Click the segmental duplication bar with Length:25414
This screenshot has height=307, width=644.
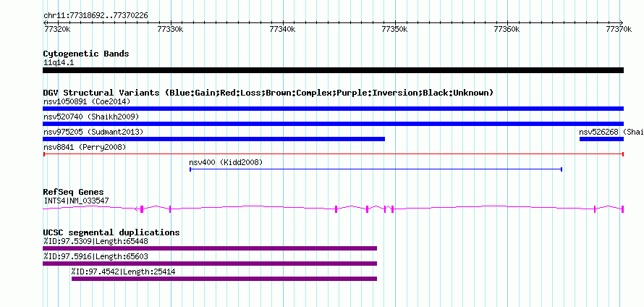click(x=224, y=279)
